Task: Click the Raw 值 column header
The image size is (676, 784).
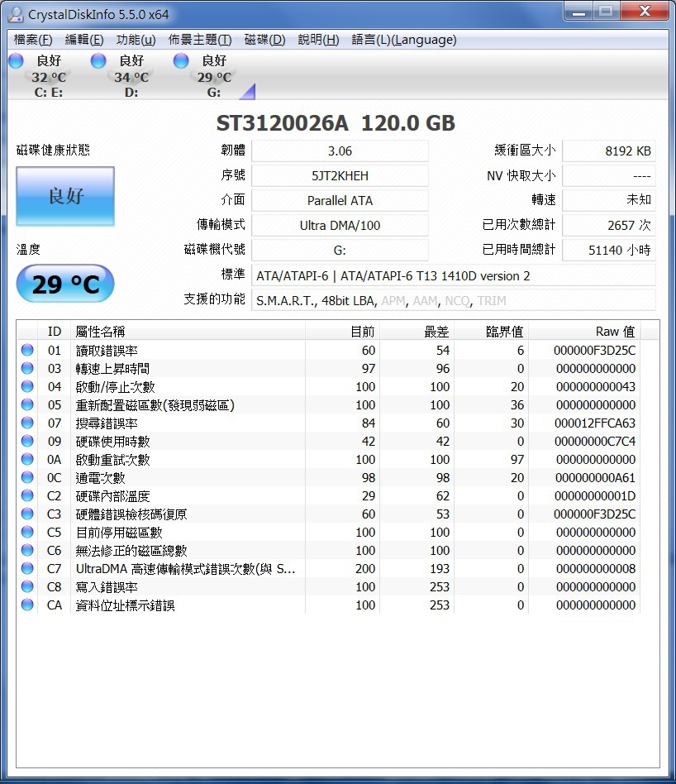Action: pyautogui.click(x=584, y=332)
